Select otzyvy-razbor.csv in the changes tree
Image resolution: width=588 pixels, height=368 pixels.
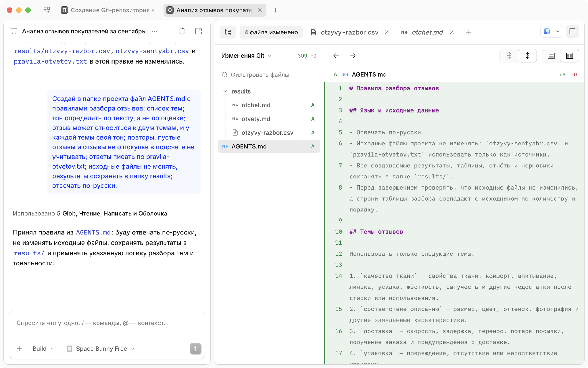click(269, 133)
